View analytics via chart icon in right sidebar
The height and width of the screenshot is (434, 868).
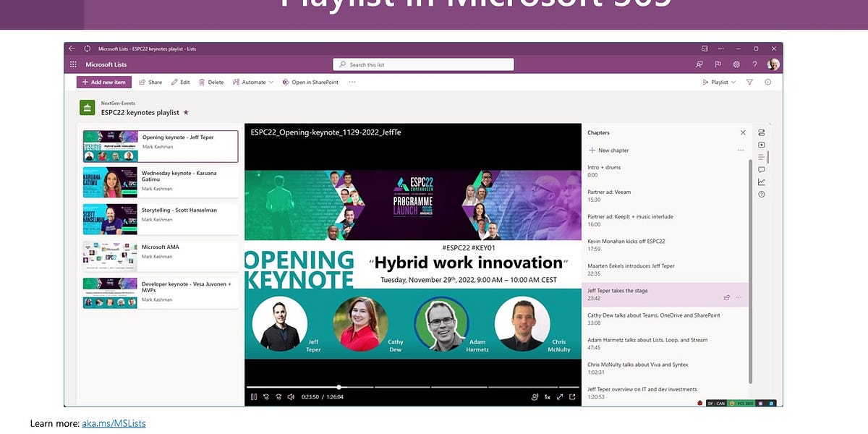pos(762,182)
